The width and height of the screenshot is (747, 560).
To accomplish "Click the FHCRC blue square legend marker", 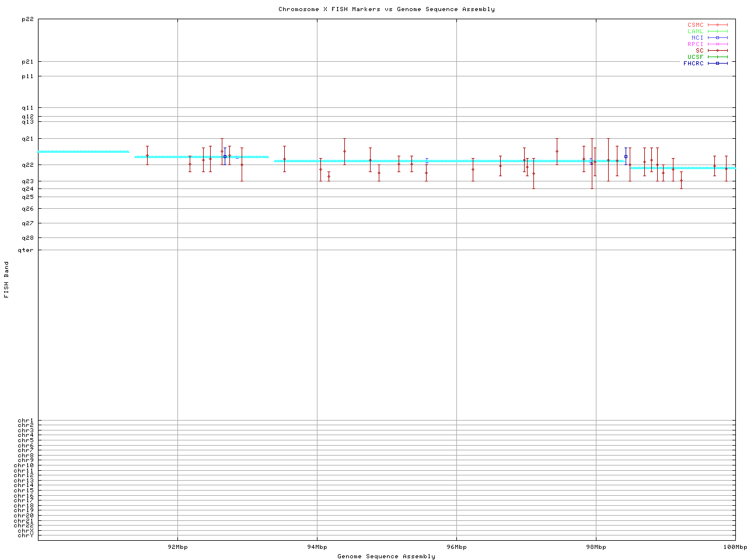I will (x=717, y=63).
